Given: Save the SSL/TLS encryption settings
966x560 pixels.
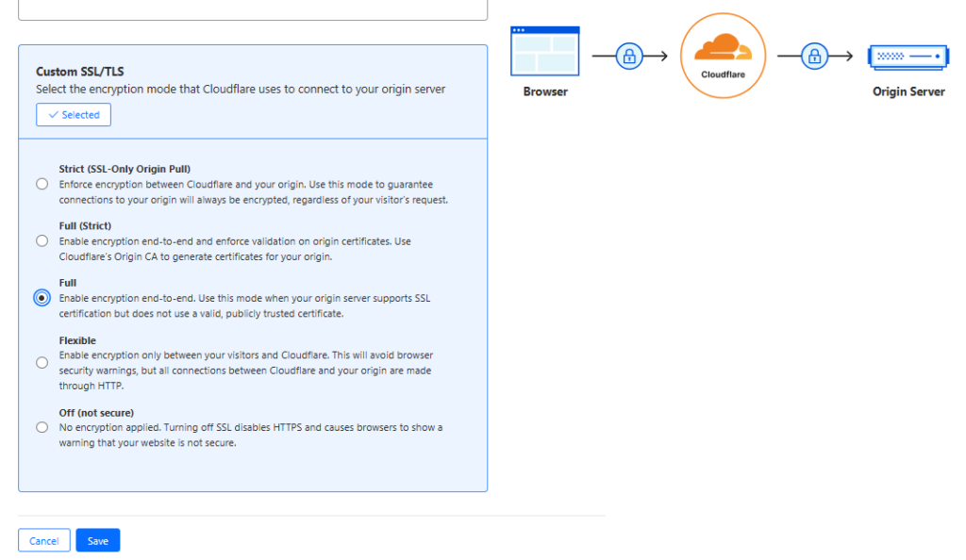Looking at the screenshot, I should coord(98,541).
